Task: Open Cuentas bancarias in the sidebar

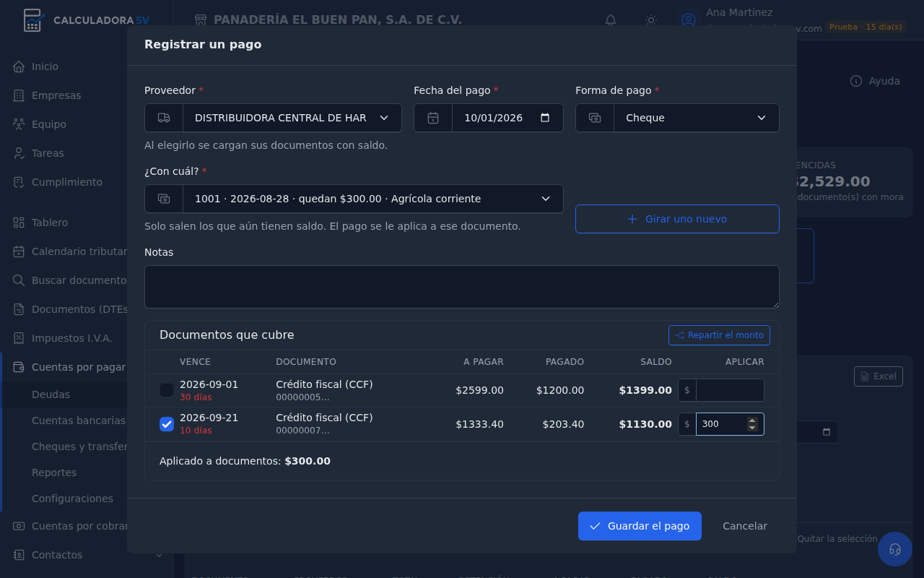Action: click(79, 420)
